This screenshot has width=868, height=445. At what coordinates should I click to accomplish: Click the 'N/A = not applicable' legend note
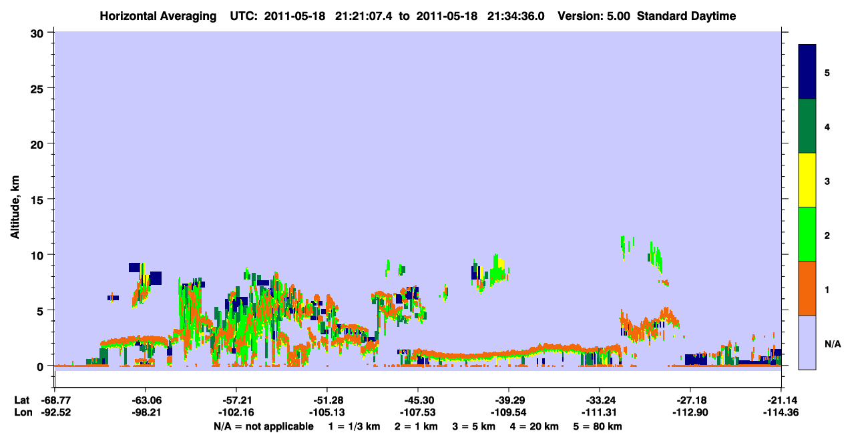[x=263, y=426]
